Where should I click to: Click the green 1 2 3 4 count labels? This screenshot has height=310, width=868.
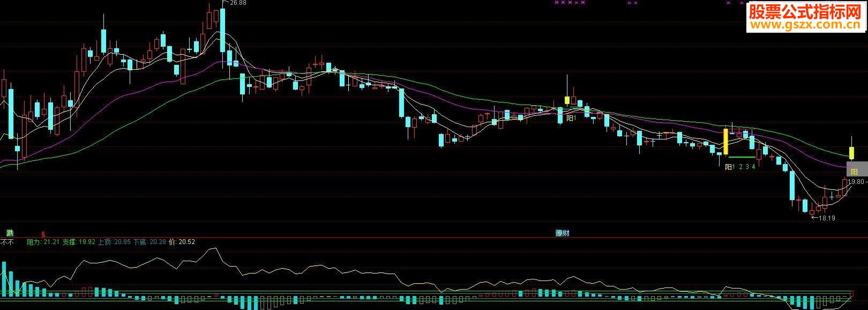tap(744, 166)
